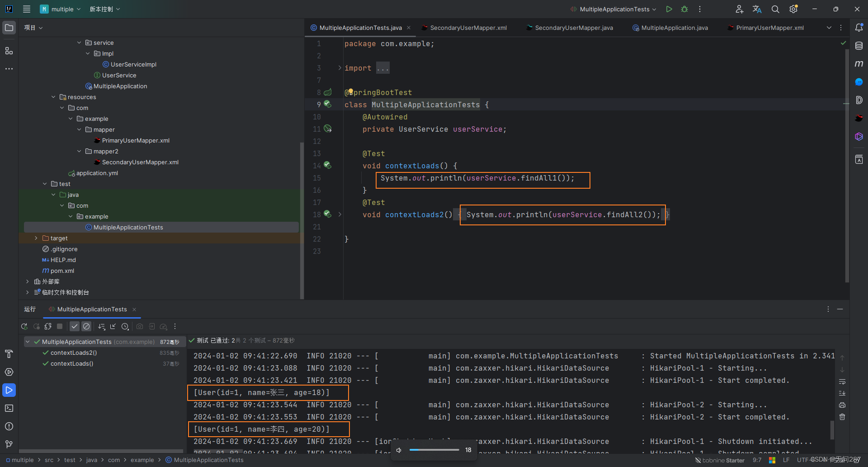868x467 pixels.
Task: Open pom.xml in project tree
Action: pos(62,271)
